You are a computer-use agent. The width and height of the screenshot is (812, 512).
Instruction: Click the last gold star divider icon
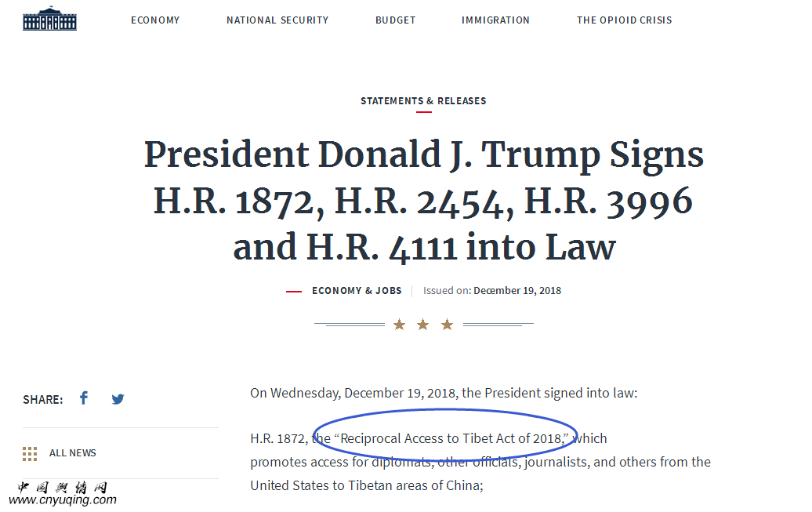447,325
